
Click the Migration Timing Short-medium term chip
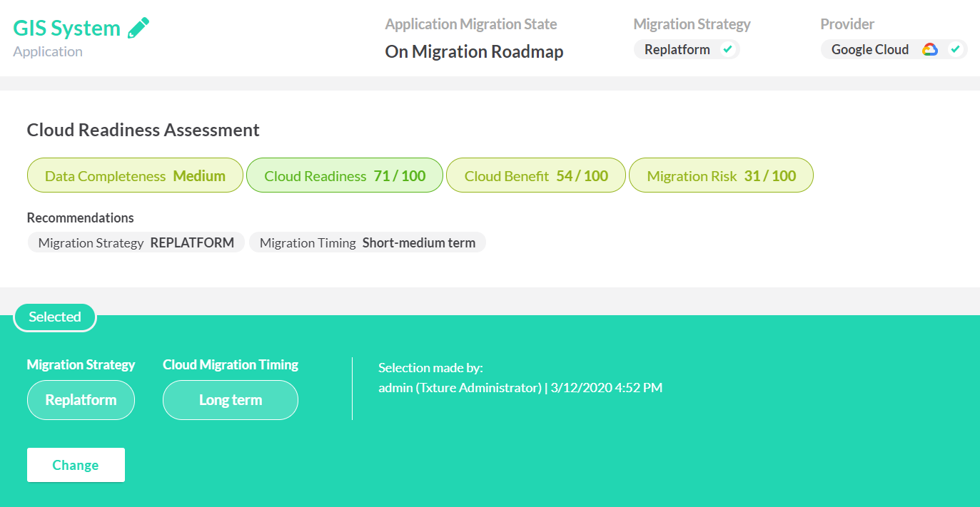click(x=367, y=242)
